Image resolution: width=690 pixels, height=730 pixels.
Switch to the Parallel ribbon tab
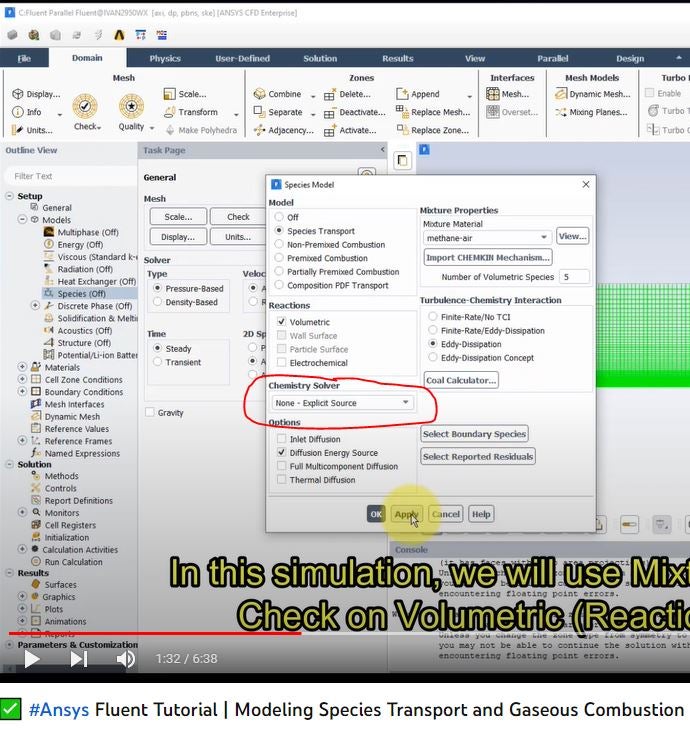click(x=553, y=58)
